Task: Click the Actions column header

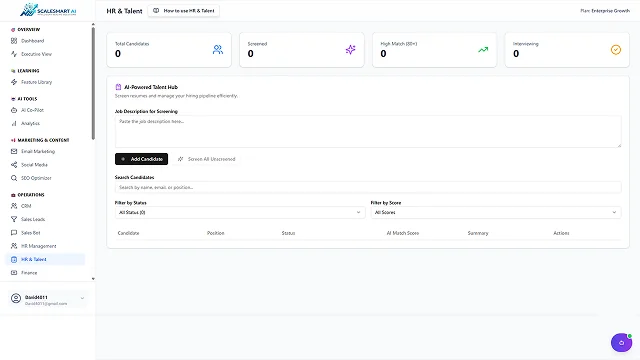Action: 561,233
